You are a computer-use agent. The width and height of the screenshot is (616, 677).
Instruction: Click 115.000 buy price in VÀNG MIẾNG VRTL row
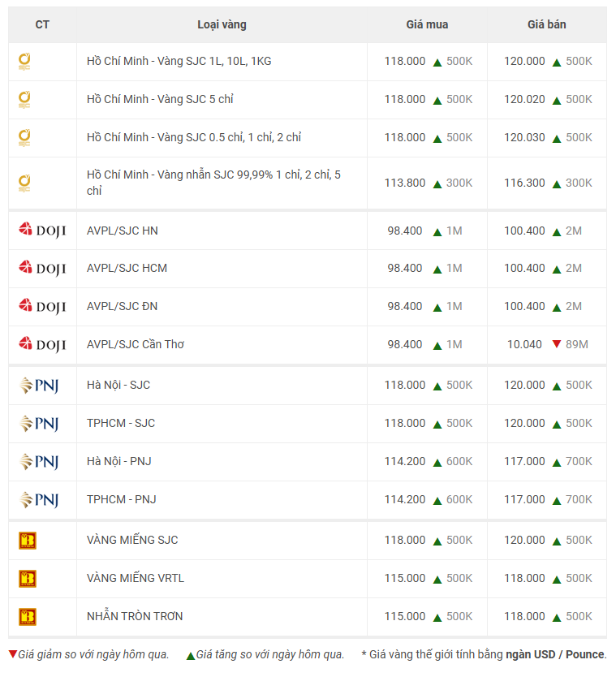click(x=405, y=578)
